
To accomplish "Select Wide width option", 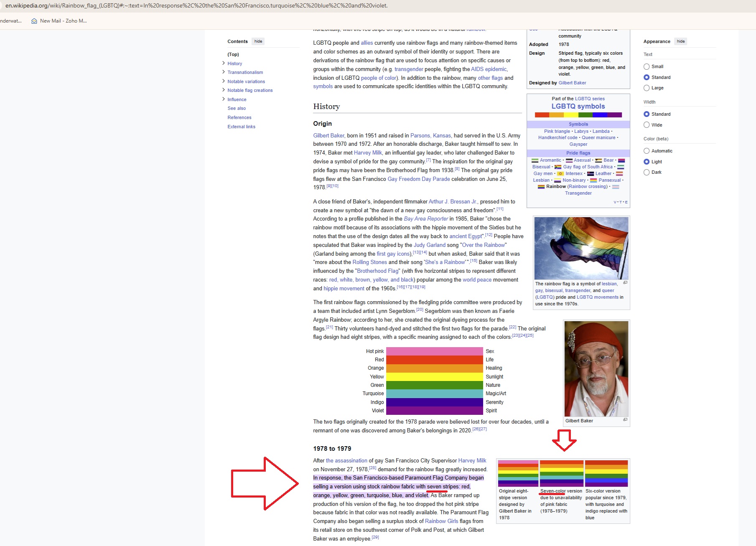I will [647, 125].
